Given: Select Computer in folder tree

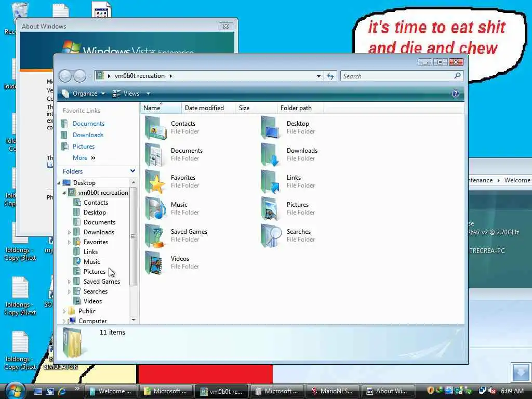Looking at the screenshot, I should click(92, 321).
